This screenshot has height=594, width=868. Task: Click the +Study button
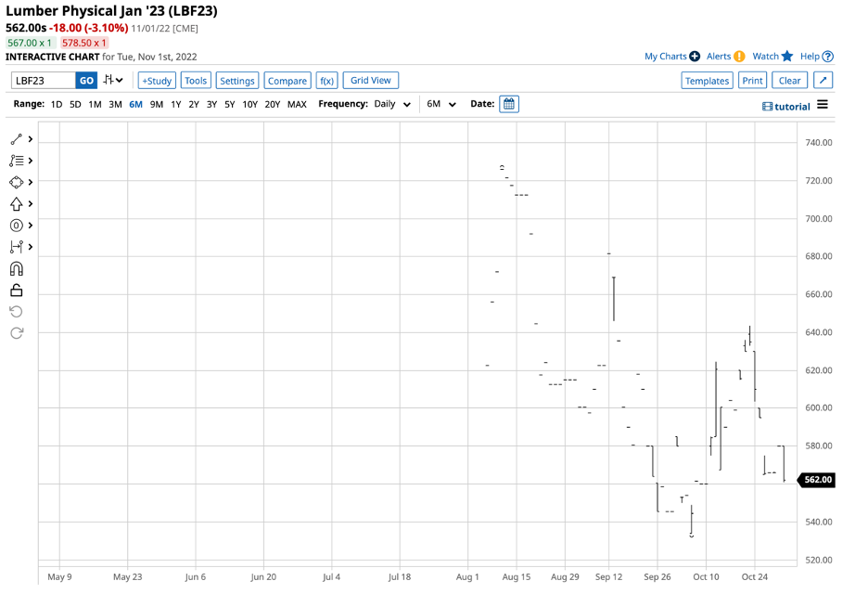pos(157,81)
